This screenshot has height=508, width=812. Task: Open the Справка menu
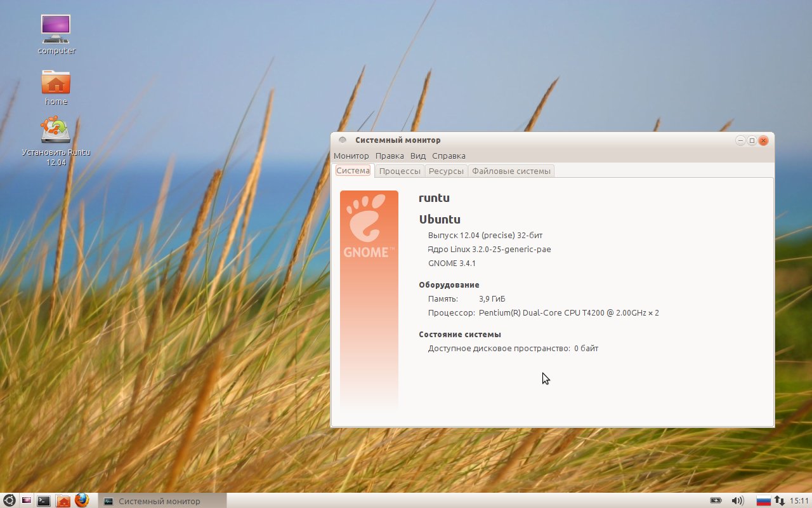449,156
